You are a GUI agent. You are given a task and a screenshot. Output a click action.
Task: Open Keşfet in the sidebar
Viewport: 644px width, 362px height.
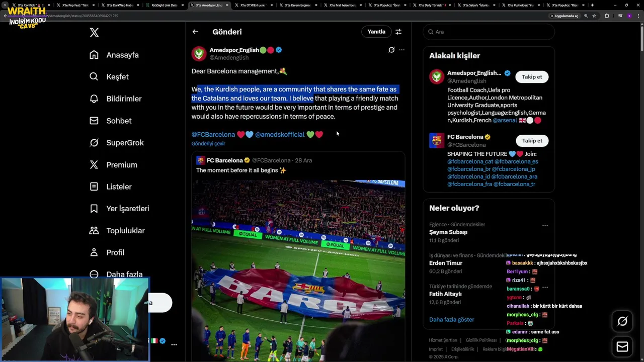(109, 77)
